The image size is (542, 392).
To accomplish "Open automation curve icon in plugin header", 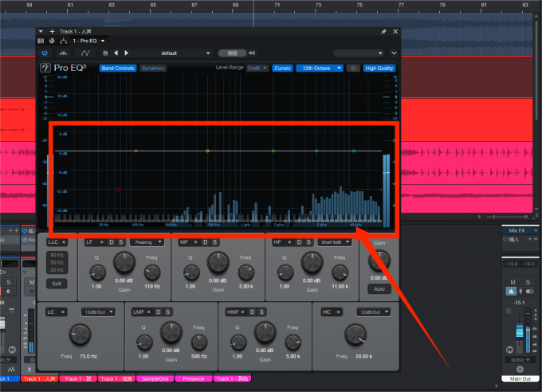I will 85,53.
